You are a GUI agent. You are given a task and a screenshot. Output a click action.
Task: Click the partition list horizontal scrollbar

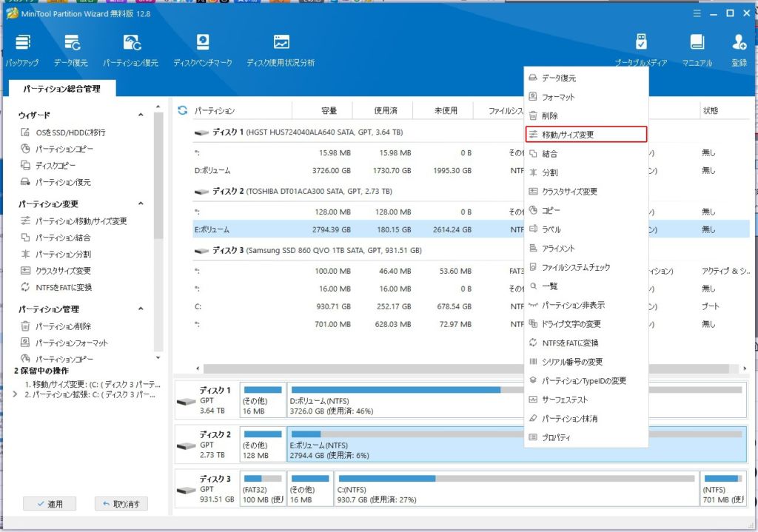point(370,368)
